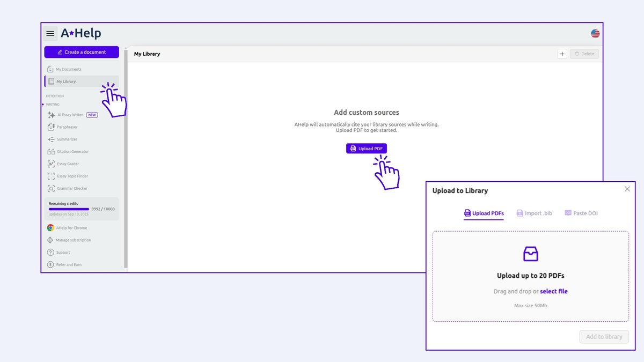Click the Add custom sources heading

[x=367, y=113]
